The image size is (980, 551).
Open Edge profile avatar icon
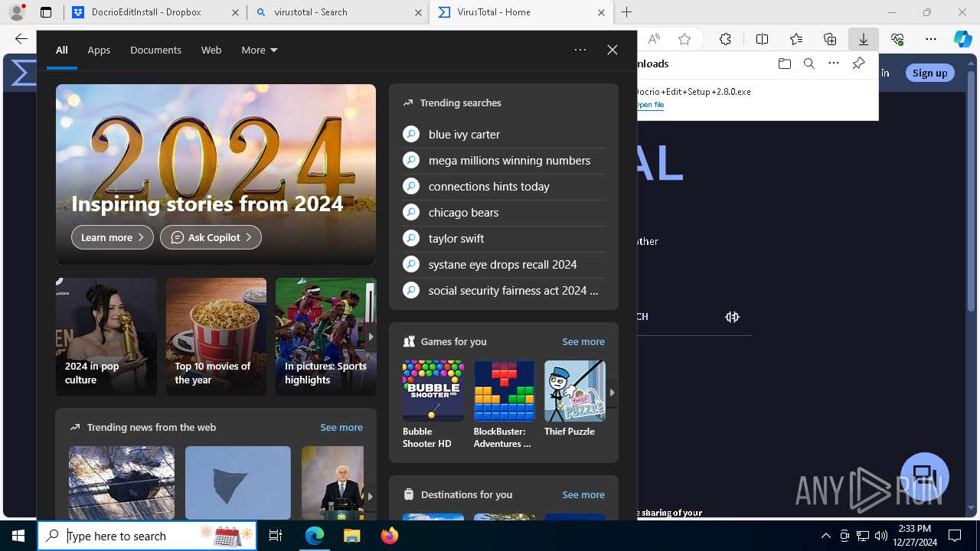tap(17, 12)
